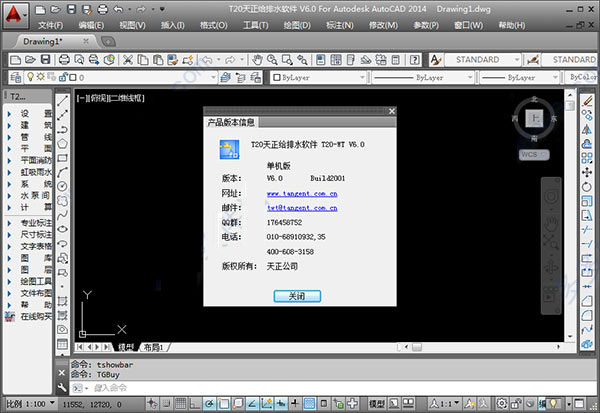Click the wrench icon beside command line
The image size is (600, 413).
[x=62, y=388]
